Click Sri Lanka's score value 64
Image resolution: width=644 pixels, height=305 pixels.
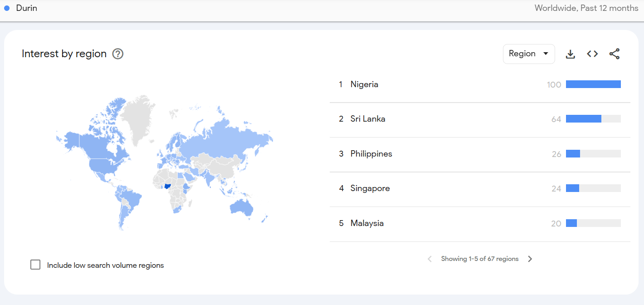[556, 119]
